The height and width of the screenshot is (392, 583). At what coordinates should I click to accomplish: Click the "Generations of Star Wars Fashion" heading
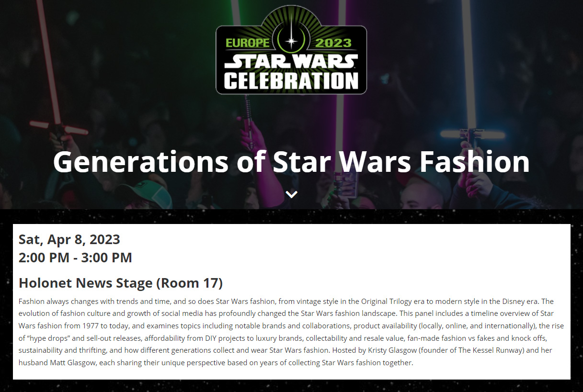click(x=291, y=162)
